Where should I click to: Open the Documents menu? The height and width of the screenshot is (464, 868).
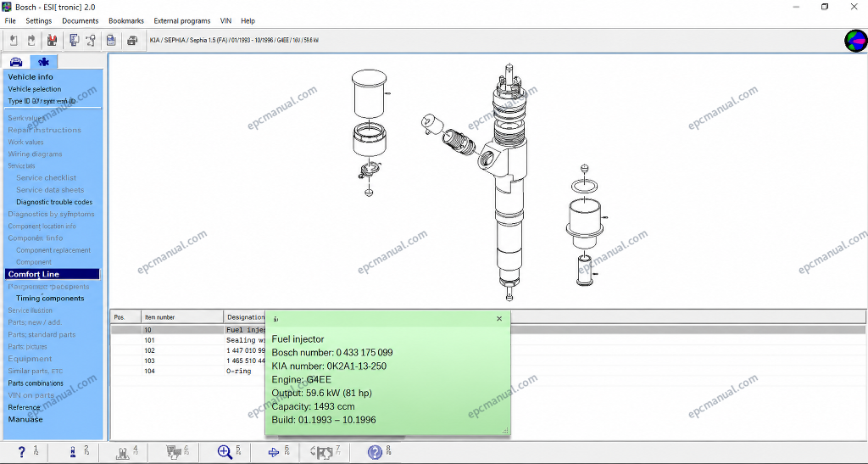(81, 21)
